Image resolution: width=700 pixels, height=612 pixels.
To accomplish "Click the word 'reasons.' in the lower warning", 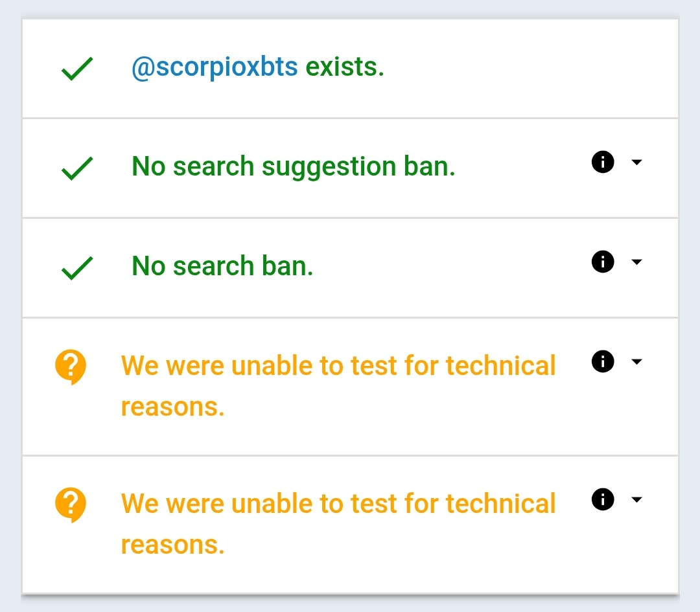I will pyautogui.click(x=172, y=545).
